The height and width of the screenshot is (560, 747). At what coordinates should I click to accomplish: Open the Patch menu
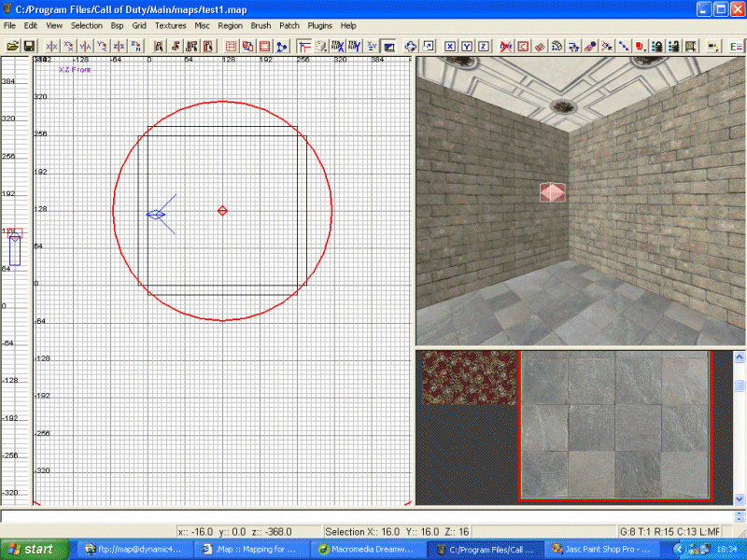(x=289, y=26)
